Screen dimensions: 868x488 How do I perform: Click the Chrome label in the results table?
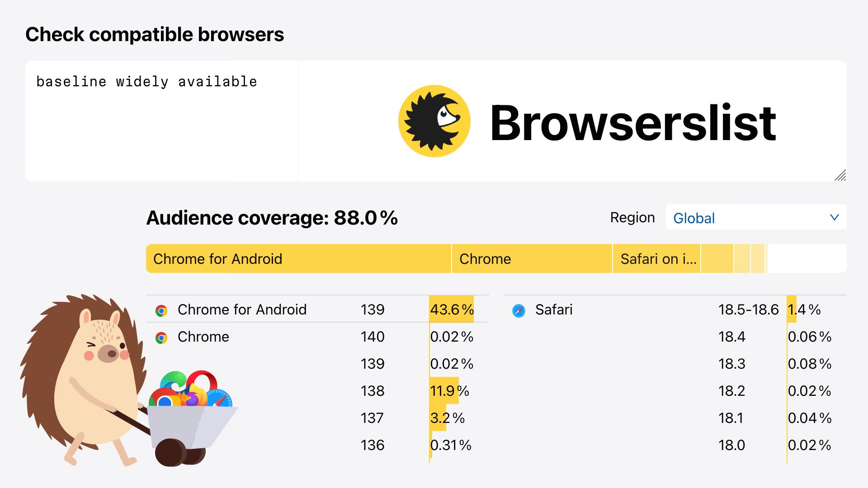pos(203,337)
